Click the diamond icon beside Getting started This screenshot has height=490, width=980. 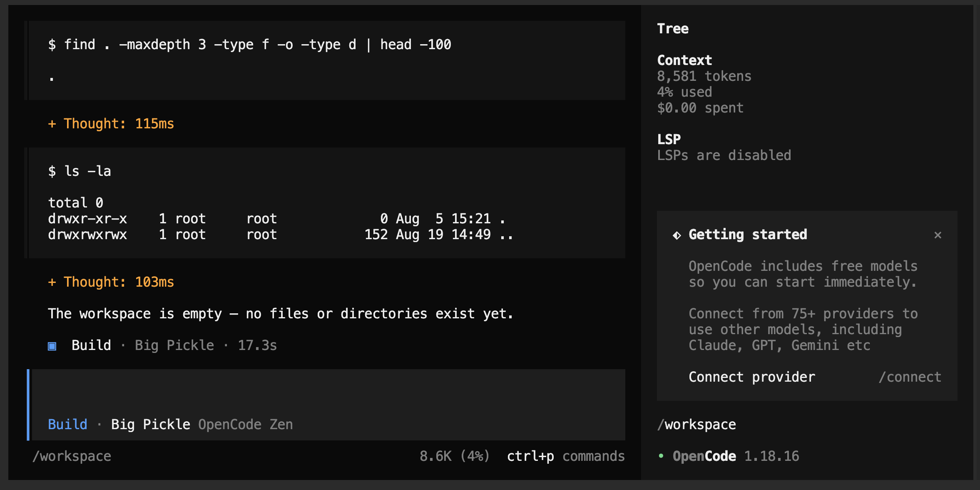(x=677, y=235)
